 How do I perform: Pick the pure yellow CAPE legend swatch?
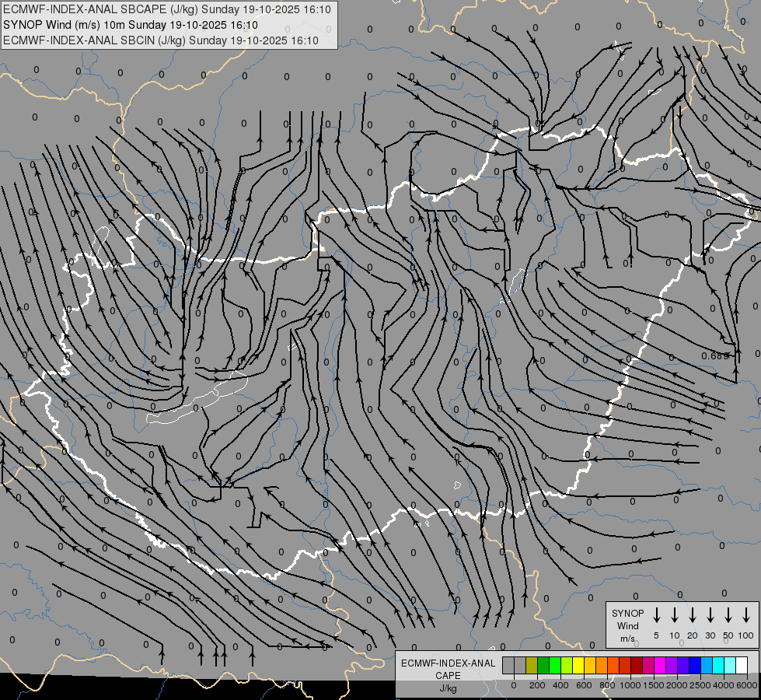[578, 665]
